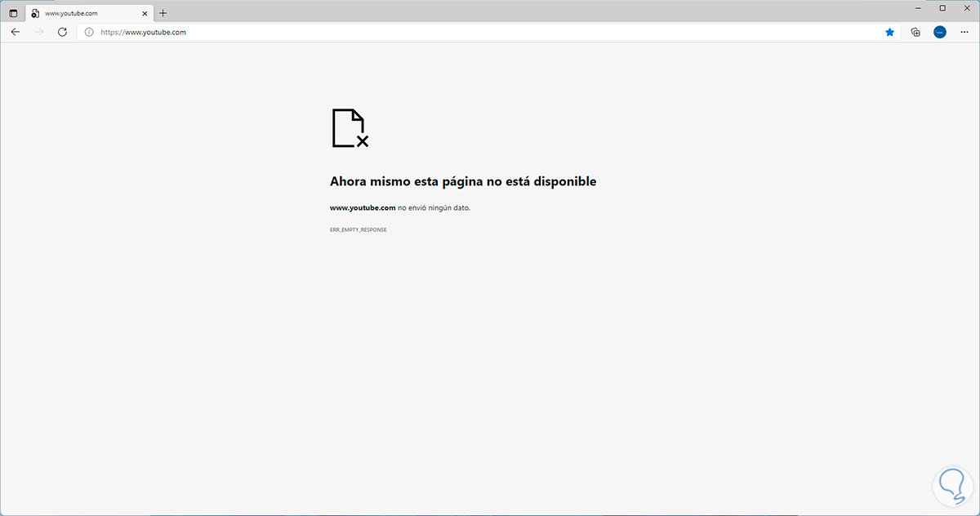Open the user profile icon

point(940,32)
